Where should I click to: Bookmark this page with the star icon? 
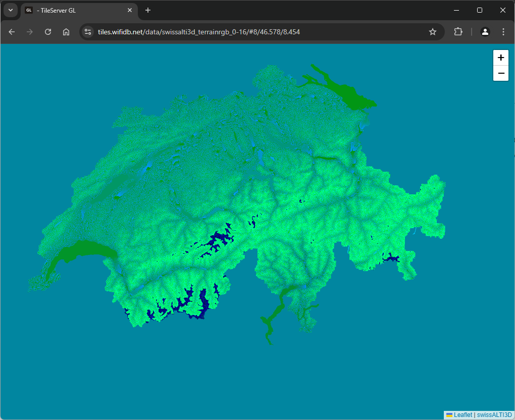coord(433,32)
